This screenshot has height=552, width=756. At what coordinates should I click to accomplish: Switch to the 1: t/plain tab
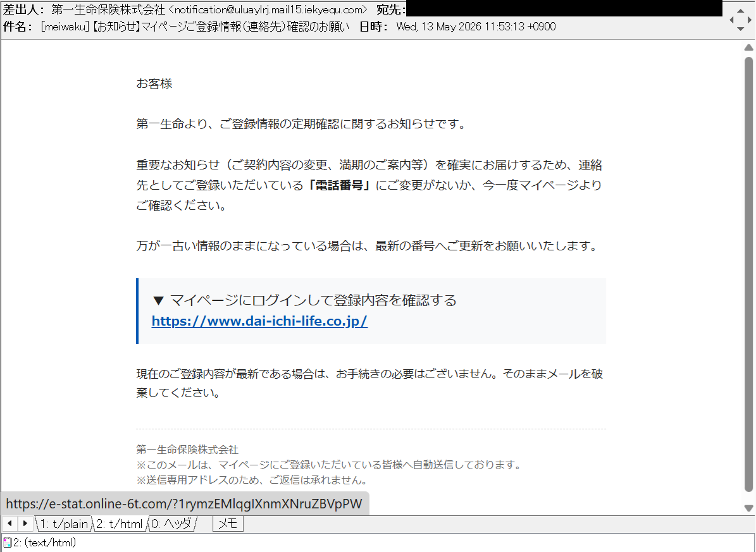(x=64, y=524)
